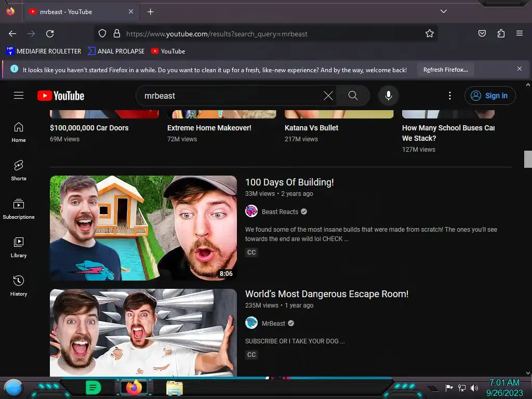The height and width of the screenshot is (399, 532).
Task: Open the Windows Start orb
Action: 14,388
